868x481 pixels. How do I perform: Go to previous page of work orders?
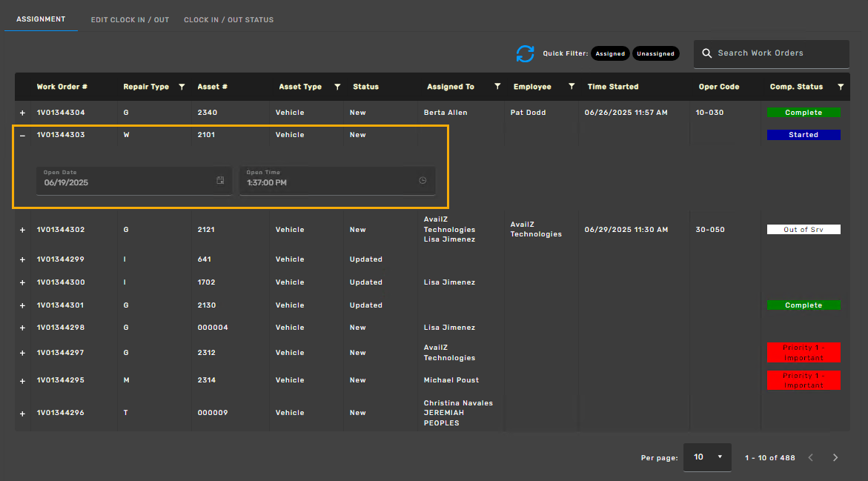pos(810,458)
